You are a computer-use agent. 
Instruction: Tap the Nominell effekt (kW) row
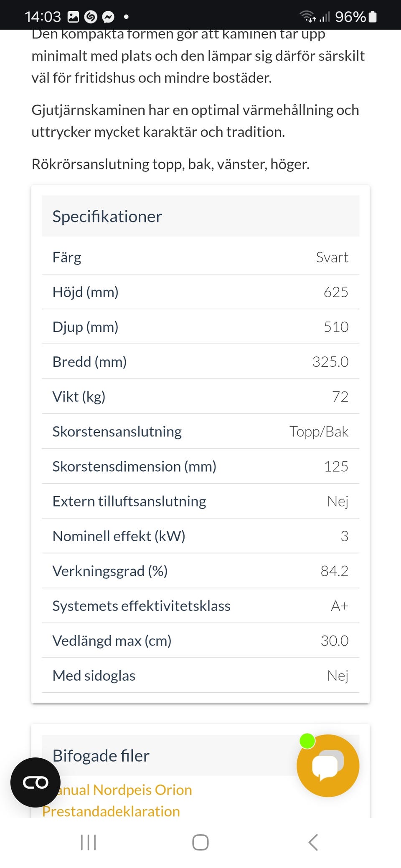click(200, 536)
